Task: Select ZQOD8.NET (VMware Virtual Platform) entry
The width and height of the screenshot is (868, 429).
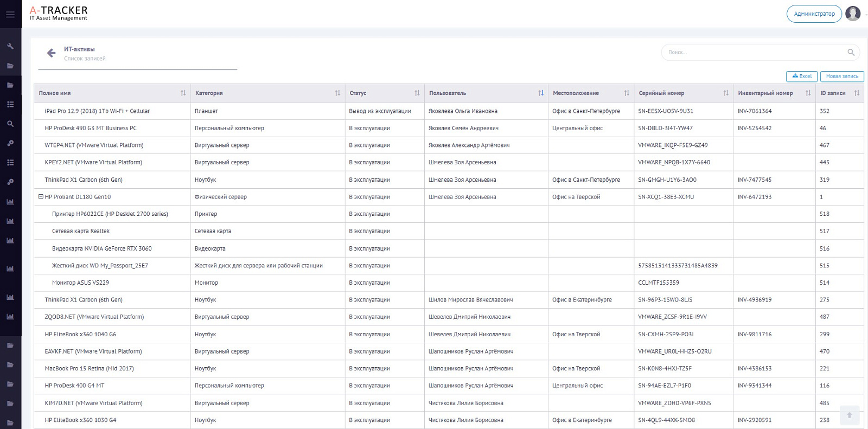Action: pyautogui.click(x=94, y=317)
